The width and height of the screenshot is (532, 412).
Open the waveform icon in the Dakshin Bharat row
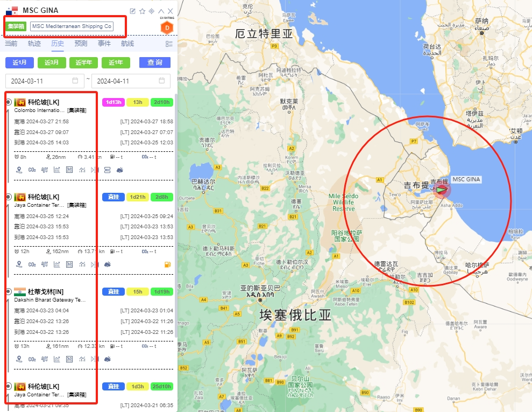(x=45, y=359)
